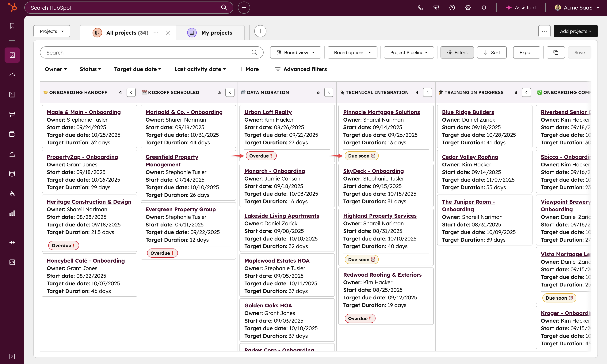
Task: Click the HubSpot sprocket logo
Action: (x=12, y=7)
